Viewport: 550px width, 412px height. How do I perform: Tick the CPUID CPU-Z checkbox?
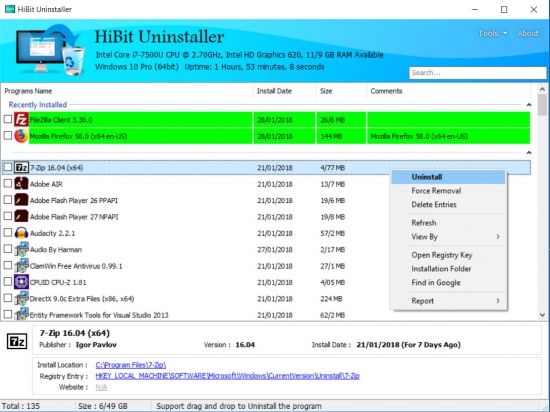pyautogui.click(x=8, y=282)
